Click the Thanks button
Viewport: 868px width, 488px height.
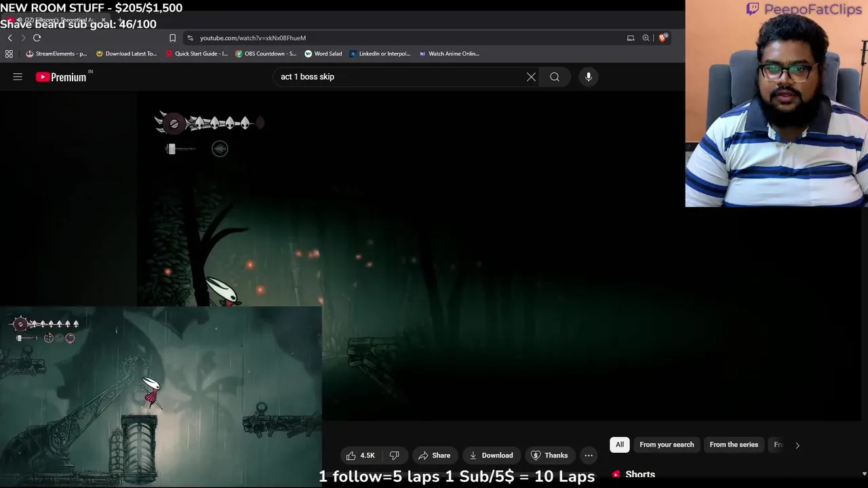[x=549, y=455]
